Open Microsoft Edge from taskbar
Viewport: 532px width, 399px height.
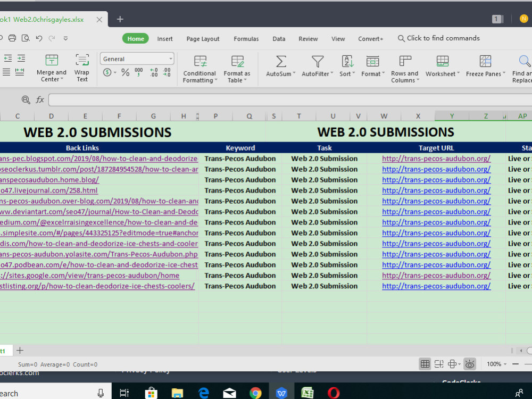(204, 393)
